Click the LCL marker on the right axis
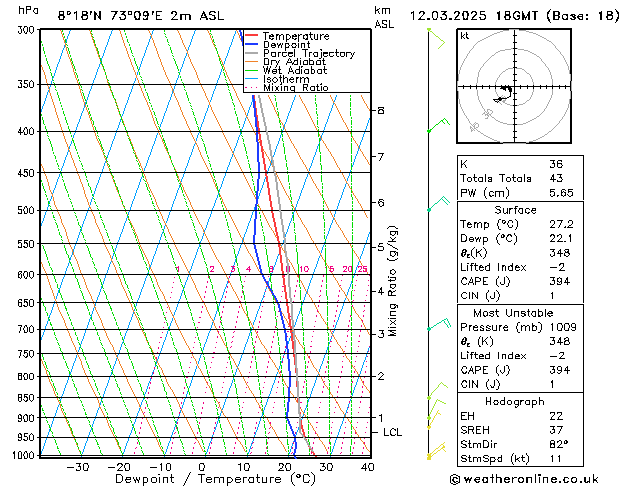This screenshot has width=629, height=486. point(392,432)
